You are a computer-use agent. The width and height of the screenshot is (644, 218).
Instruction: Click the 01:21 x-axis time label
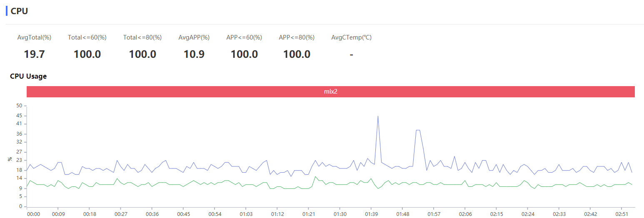[309, 214]
